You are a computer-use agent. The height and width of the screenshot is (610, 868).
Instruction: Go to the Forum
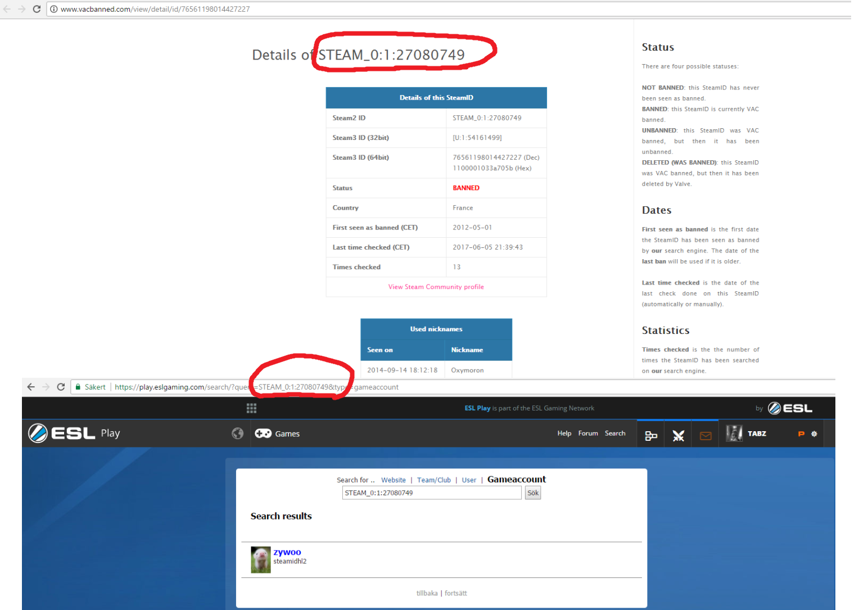(588, 433)
